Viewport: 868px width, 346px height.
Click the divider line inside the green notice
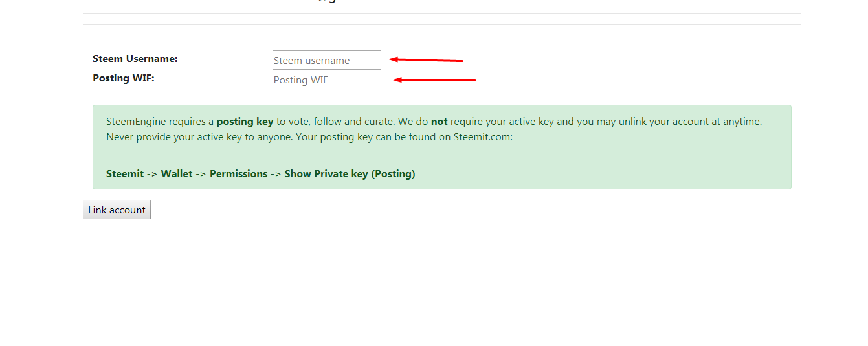click(x=442, y=155)
